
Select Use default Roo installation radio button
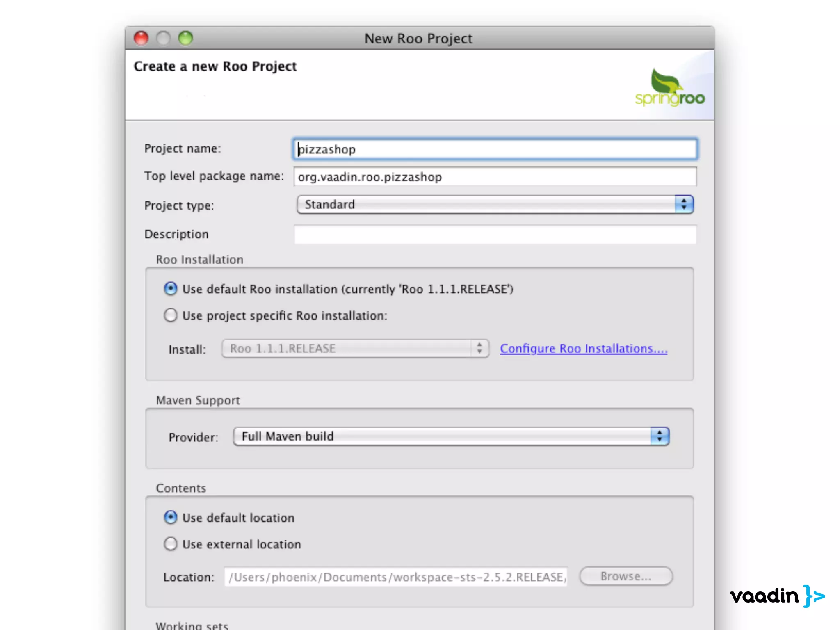coord(171,289)
